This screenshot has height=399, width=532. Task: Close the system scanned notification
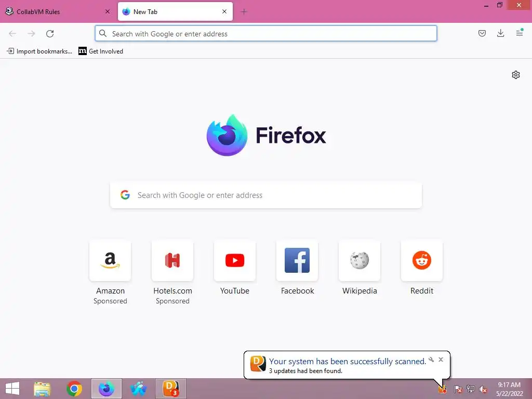pos(441,360)
